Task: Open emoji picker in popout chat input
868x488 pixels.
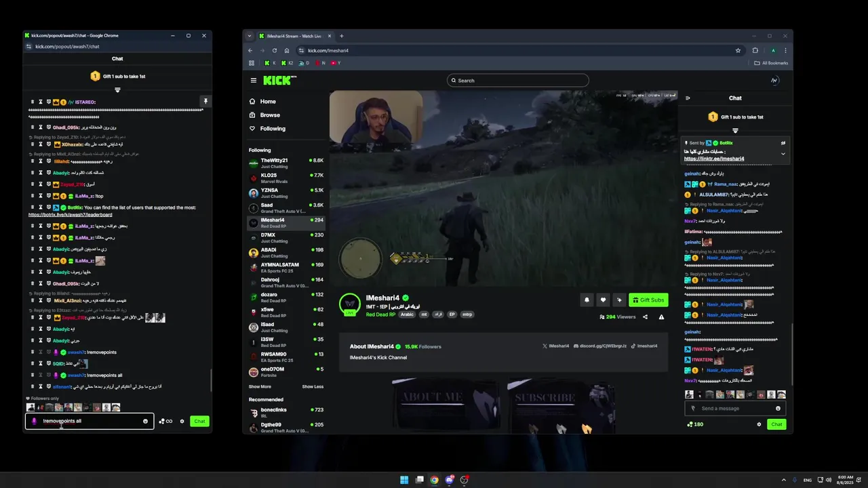Action: tap(145, 421)
